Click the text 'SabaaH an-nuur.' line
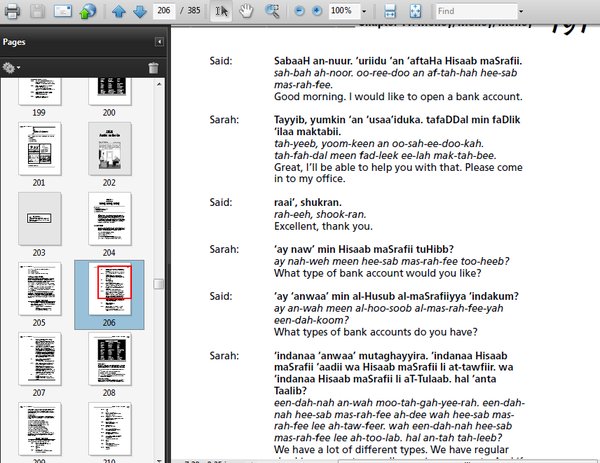Screen dimensions: 600x463 [x=398, y=61]
